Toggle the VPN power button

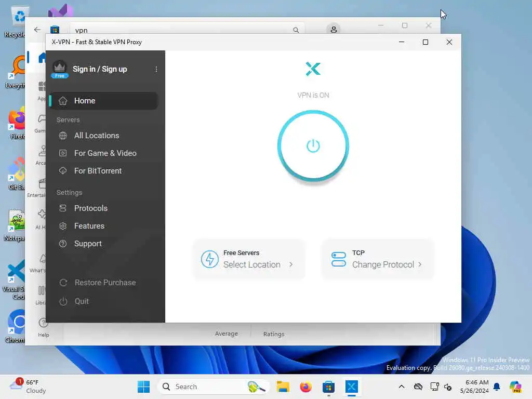coord(313,146)
